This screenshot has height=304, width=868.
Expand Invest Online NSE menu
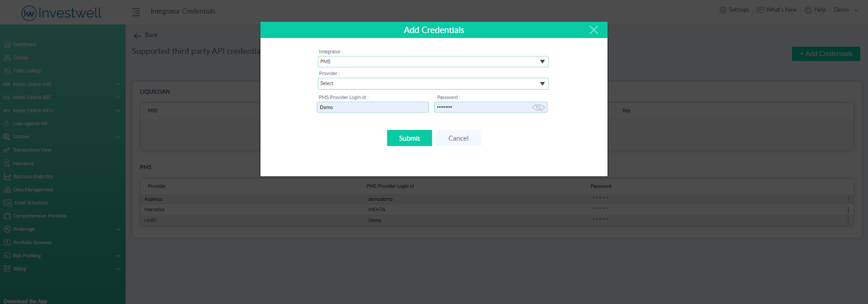[118, 84]
